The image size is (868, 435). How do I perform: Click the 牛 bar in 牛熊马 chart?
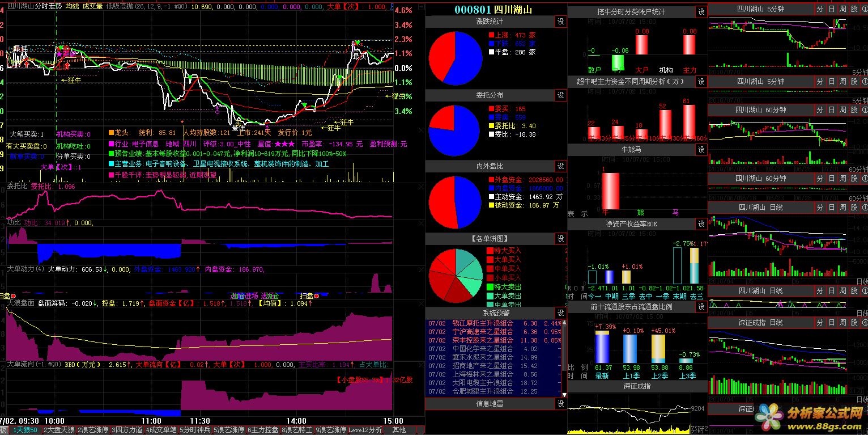click(x=610, y=190)
